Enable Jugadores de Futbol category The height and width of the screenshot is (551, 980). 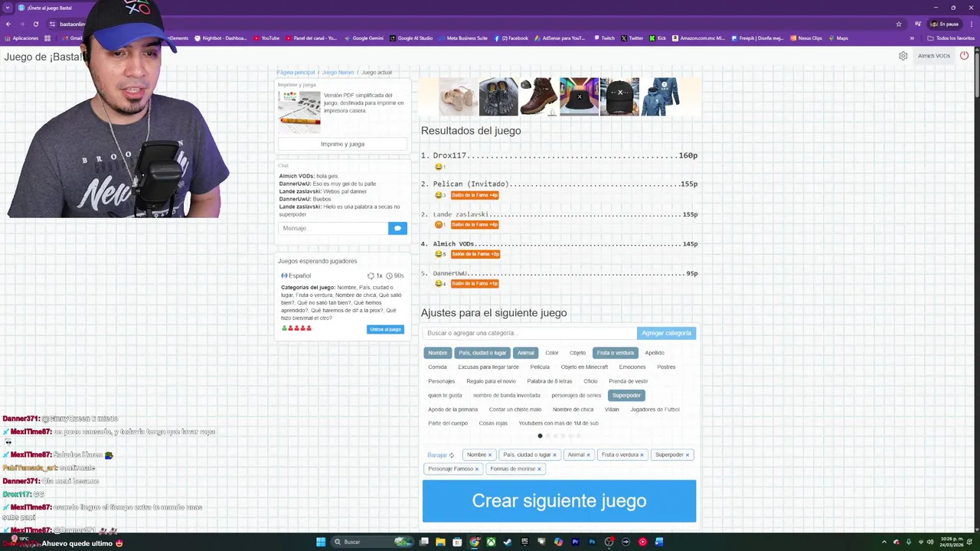(655, 409)
